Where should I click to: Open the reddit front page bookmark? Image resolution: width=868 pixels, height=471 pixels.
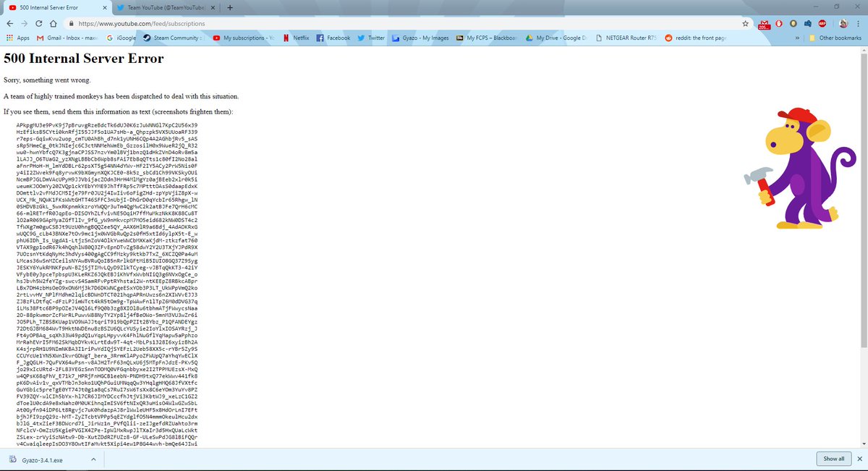pyautogui.click(x=695, y=38)
